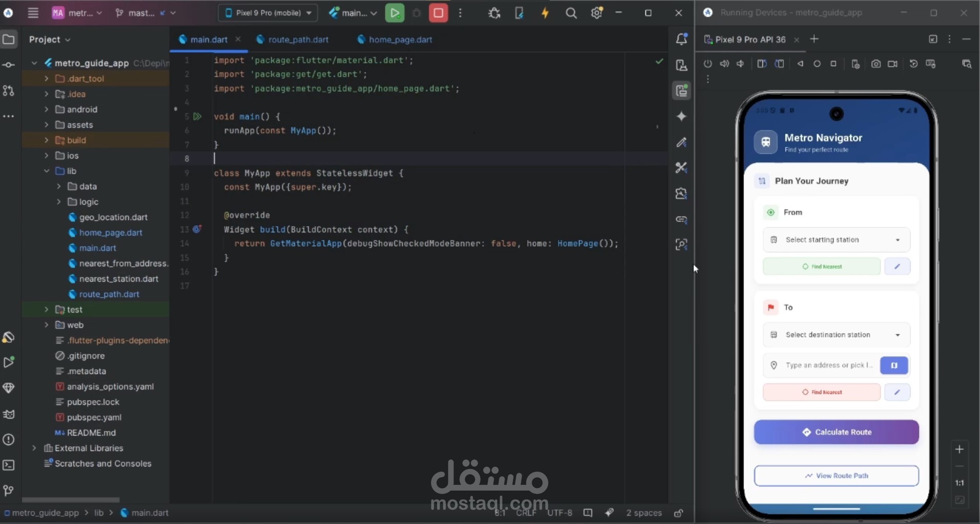Open the Notifications bell tool window

(x=681, y=39)
